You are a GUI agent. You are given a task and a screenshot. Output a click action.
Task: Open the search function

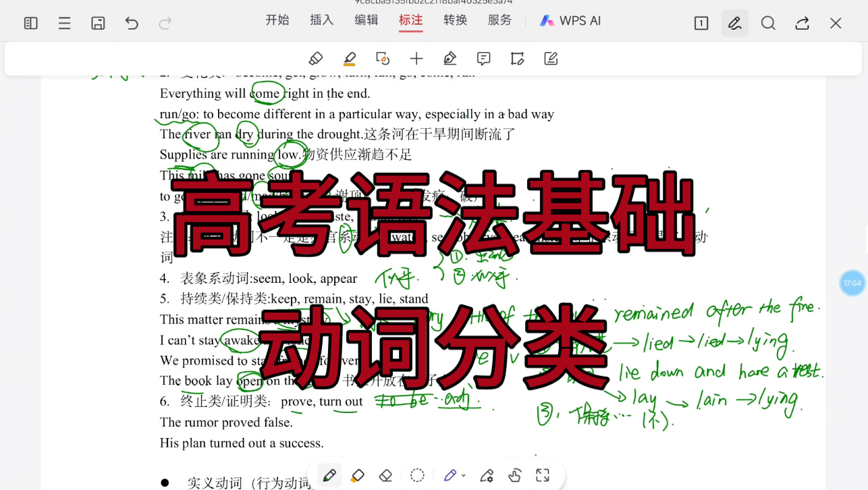click(x=768, y=22)
